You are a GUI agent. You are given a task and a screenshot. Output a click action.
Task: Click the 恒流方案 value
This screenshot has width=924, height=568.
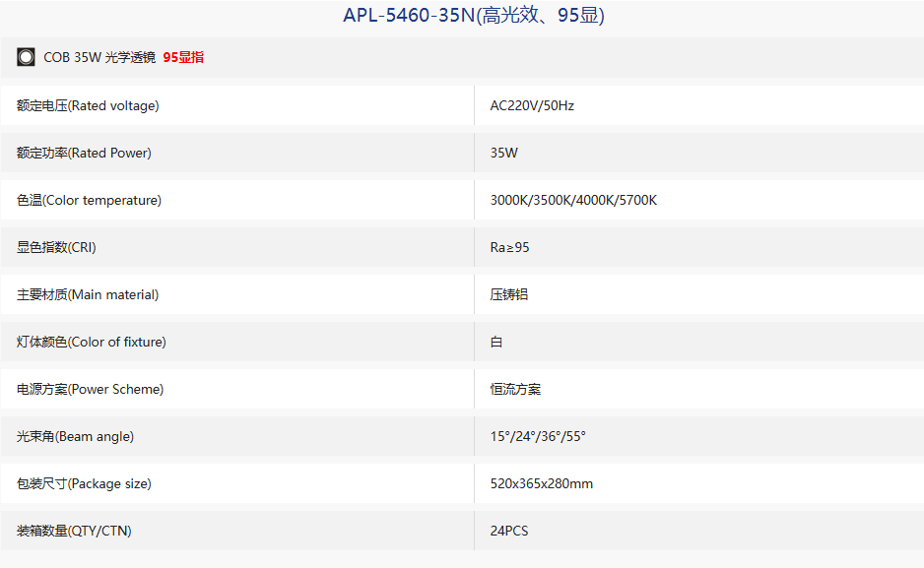pos(515,389)
